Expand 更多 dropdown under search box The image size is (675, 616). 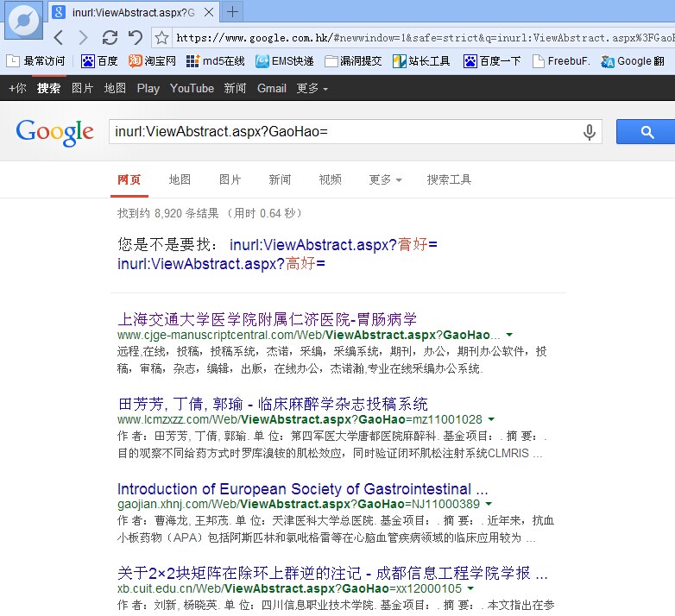pos(385,179)
